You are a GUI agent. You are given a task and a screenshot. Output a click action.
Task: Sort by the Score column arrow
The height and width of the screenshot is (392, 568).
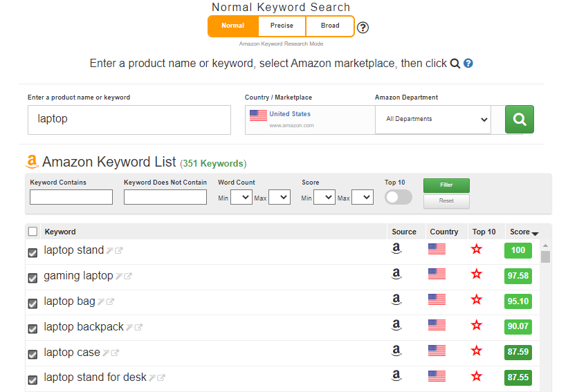click(x=535, y=234)
